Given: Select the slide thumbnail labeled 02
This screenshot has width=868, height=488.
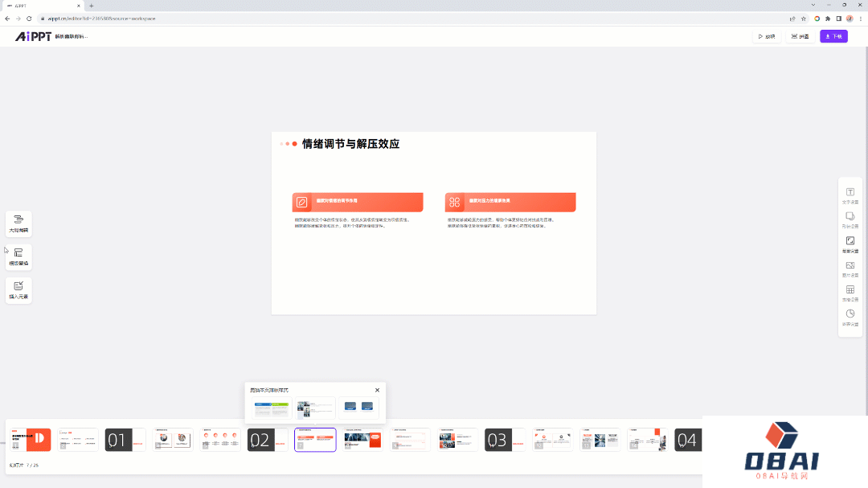Looking at the screenshot, I should [268, 440].
